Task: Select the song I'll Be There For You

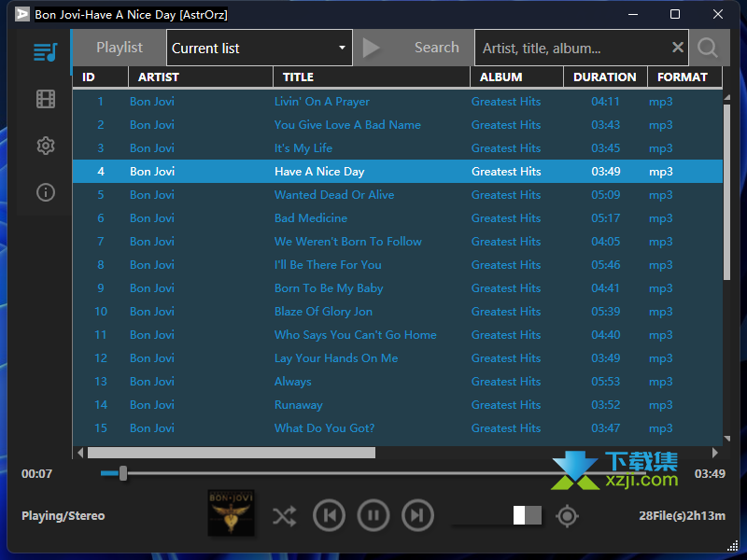Action: tap(398, 265)
